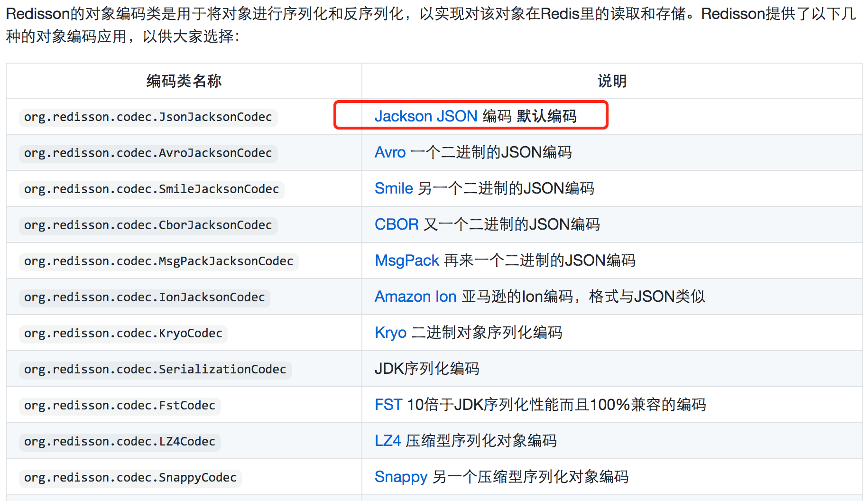This screenshot has height=501, width=868.
Task: Open the Kryo link
Action: (390, 333)
